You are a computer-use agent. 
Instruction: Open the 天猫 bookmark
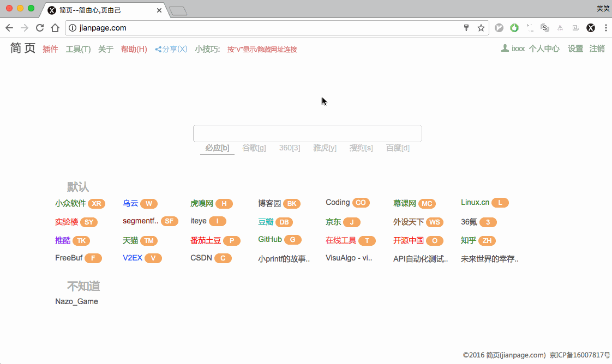pyautogui.click(x=130, y=240)
